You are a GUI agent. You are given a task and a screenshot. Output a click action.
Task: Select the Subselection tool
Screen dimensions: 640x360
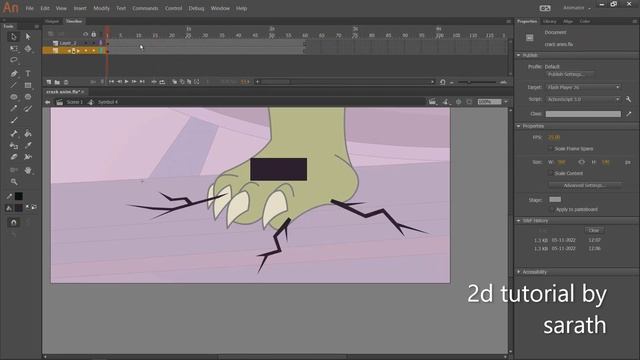click(x=28, y=37)
